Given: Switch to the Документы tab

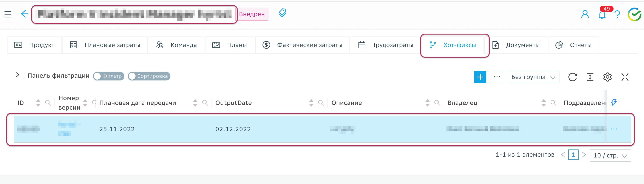Looking at the screenshot, I should 516,45.
